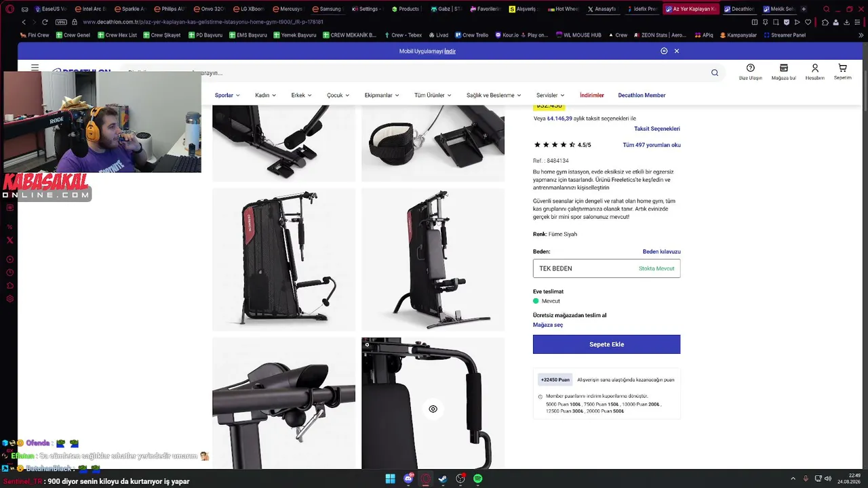Viewport: 868px width, 488px height.
Task: Switch to the Mekik Sehpası tab
Action: [x=778, y=9]
